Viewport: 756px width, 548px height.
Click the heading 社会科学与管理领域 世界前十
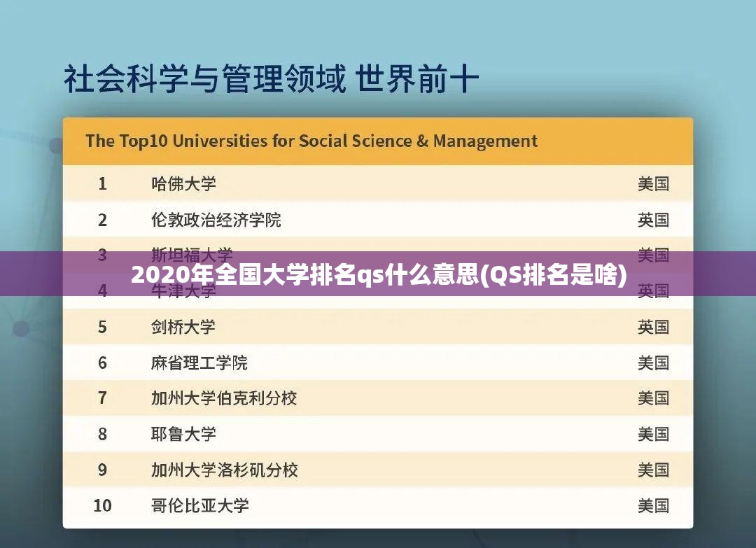click(x=272, y=80)
